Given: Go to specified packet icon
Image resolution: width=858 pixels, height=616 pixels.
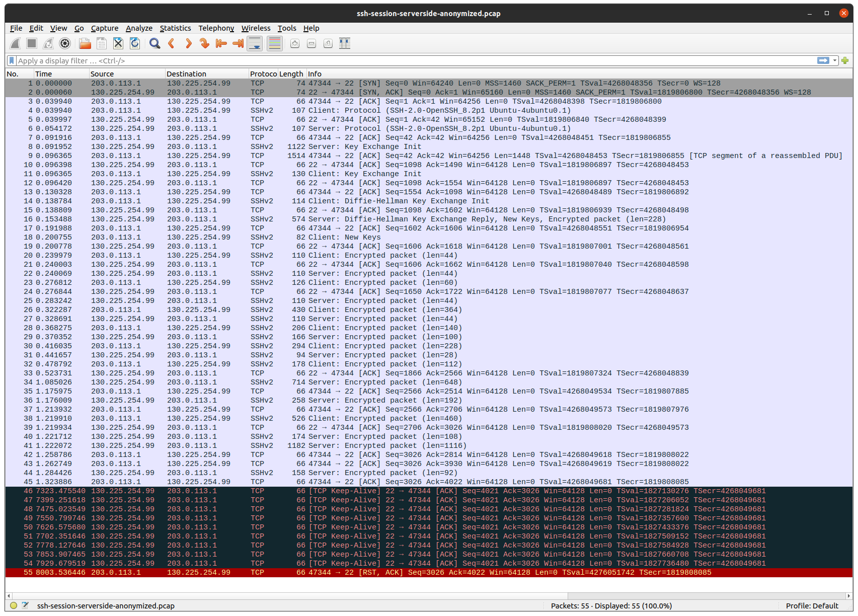Looking at the screenshot, I should 205,44.
